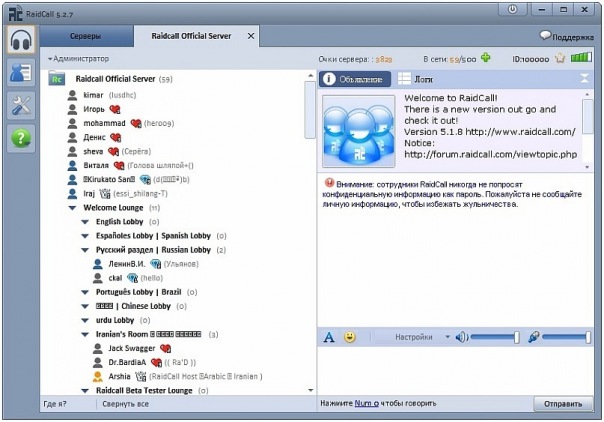Collapse the Welcome Lounge channel

tap(72, 208)
